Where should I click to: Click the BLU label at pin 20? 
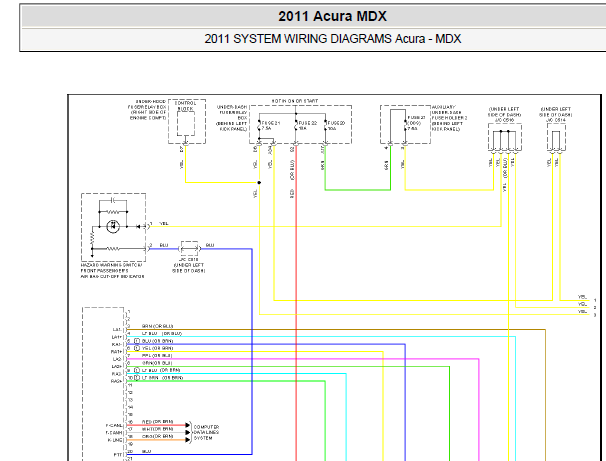click(x=146, y=451)
